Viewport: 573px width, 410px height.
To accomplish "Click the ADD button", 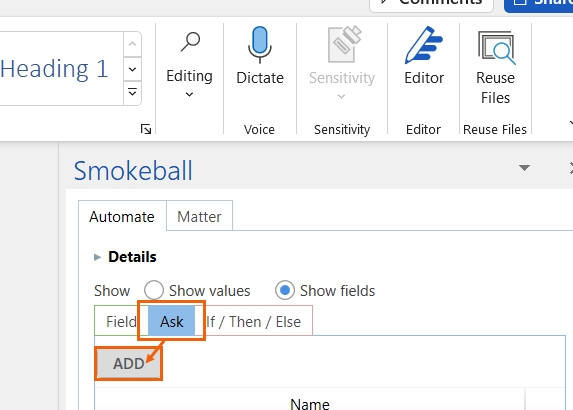I will 129,364.
